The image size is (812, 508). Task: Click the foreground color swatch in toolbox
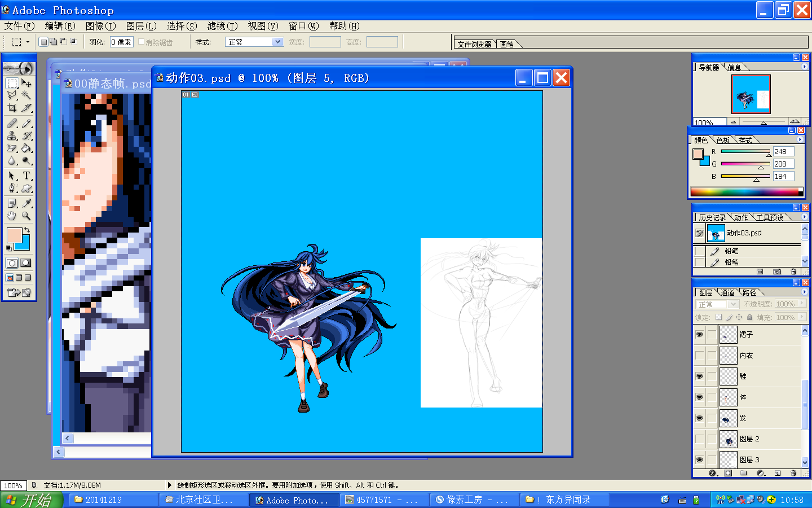[x=14, y=235]
